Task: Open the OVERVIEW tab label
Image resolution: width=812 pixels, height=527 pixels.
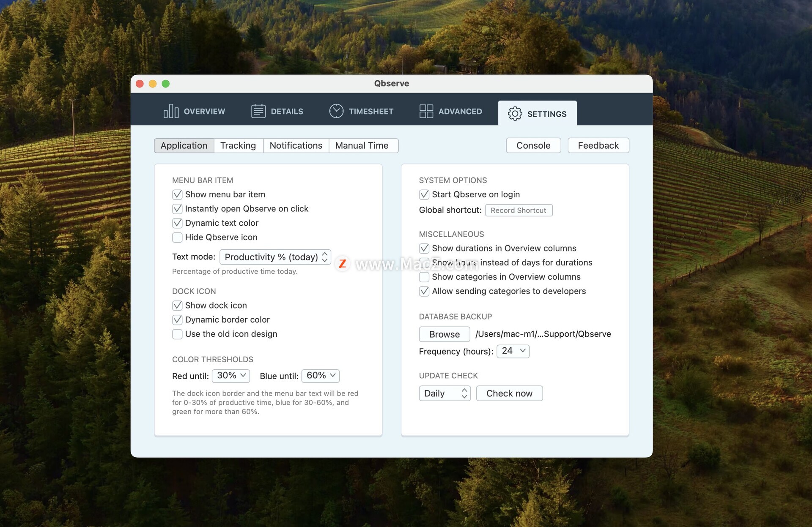Action: 204,112
